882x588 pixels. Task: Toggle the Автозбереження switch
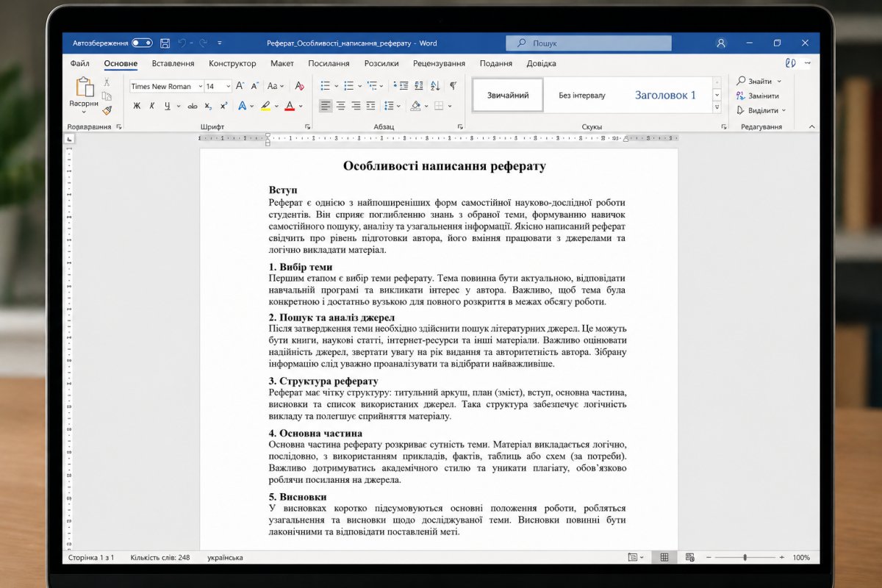(x=142, y=43)
